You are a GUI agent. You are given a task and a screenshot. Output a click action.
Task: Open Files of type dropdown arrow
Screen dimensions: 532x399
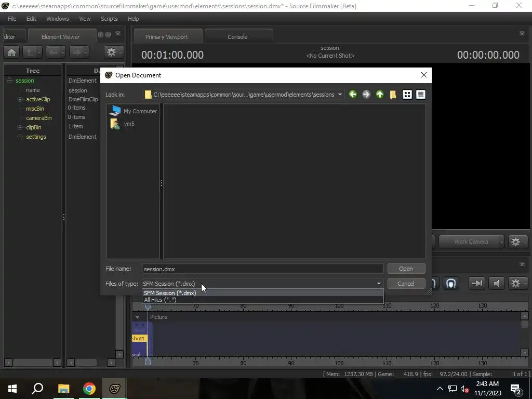379,284
